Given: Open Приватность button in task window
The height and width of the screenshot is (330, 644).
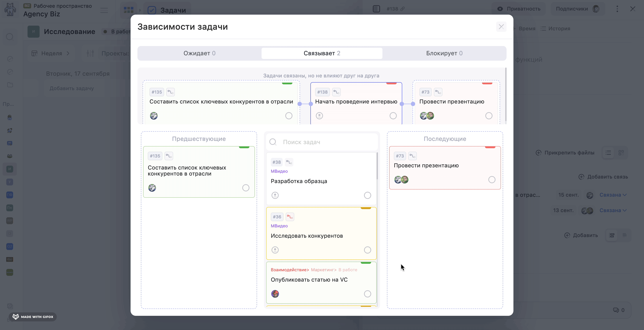Looking at the screenshot, I should click(x=519, y=9).
